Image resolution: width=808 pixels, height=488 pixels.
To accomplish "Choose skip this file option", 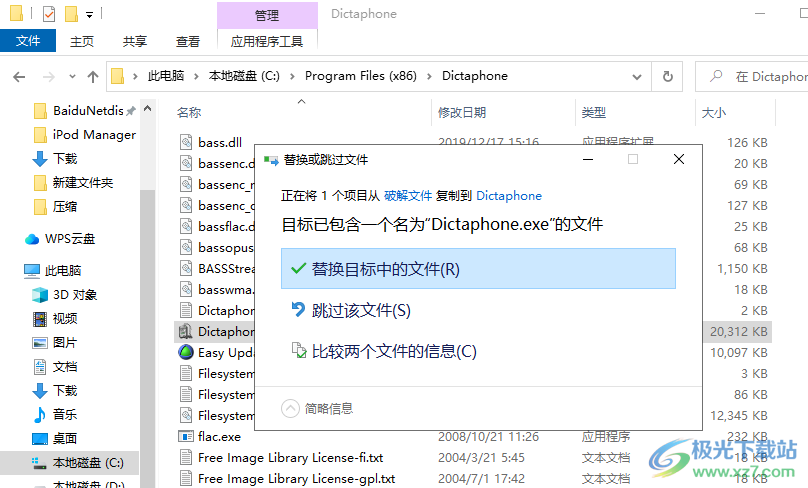I will click(361, 310).
